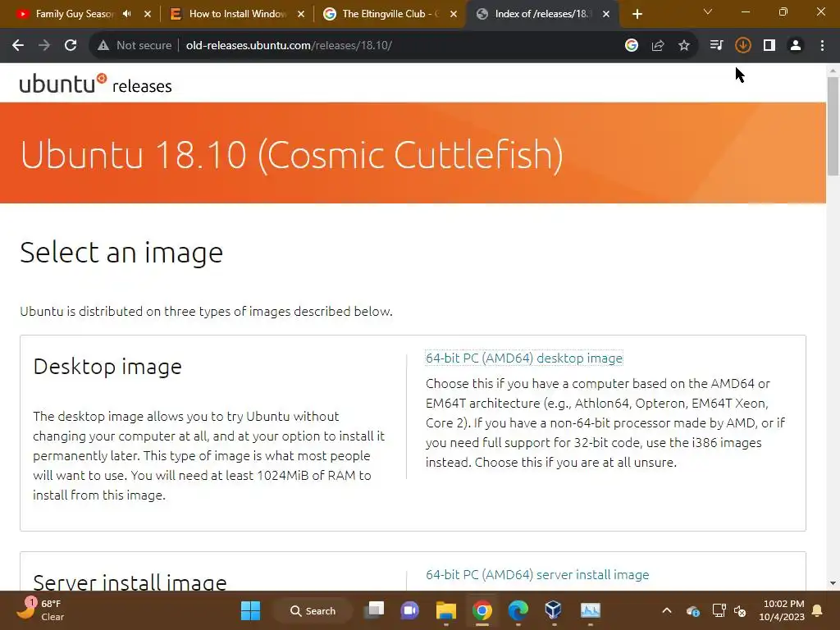Open weather widget showing 68°F Clear
This screenshot has height=630, width=840.
(40, 610)
